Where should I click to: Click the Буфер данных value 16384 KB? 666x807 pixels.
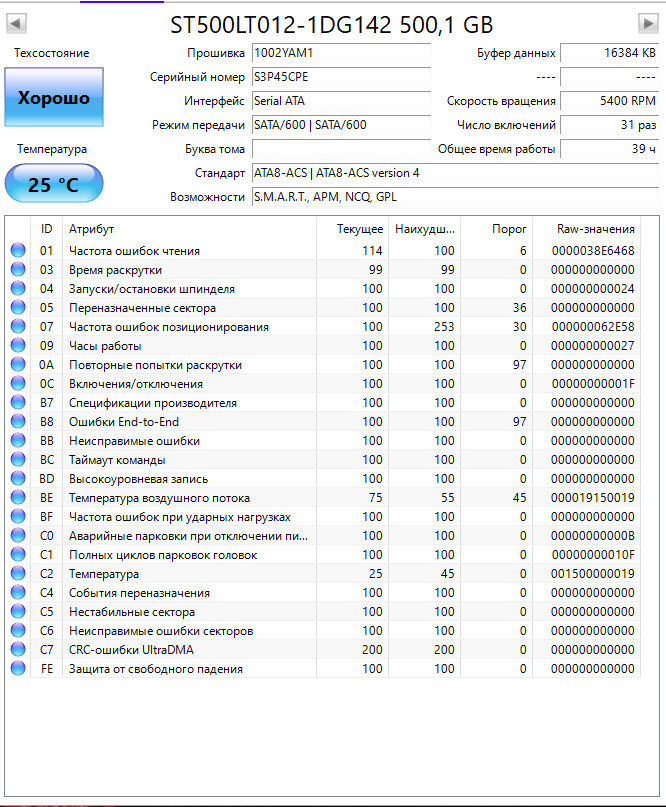(609, 53)
